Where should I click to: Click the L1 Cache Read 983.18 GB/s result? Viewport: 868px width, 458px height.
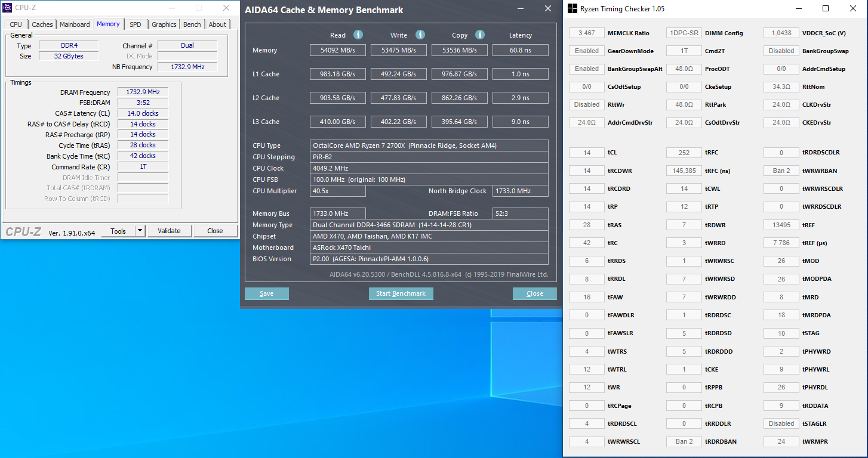(x=338, y=74)
